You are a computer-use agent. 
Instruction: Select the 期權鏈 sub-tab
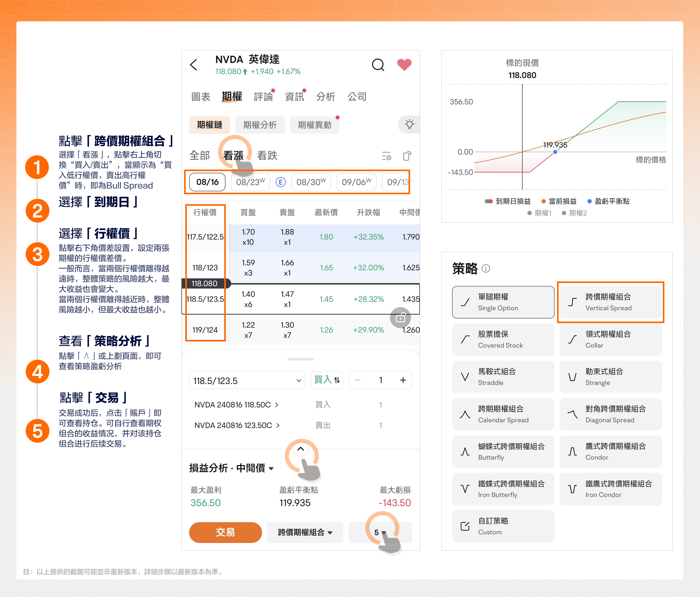(x=209, y=125)
